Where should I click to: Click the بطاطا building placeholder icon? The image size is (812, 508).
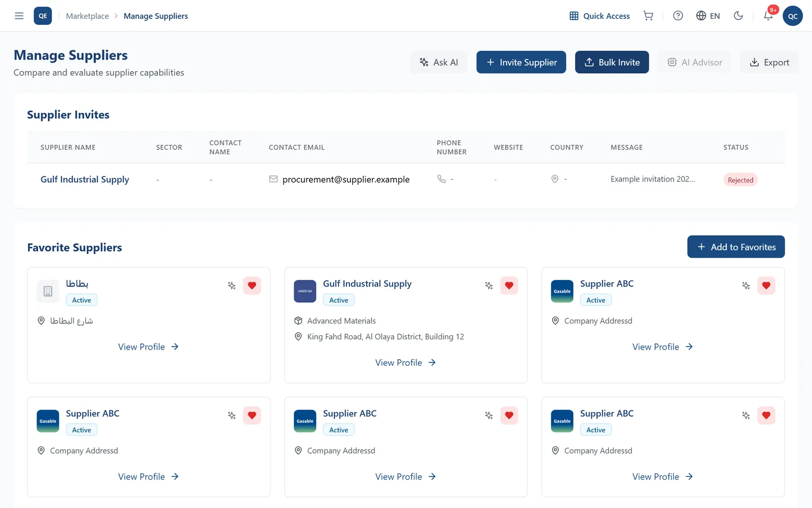point(48,291)
